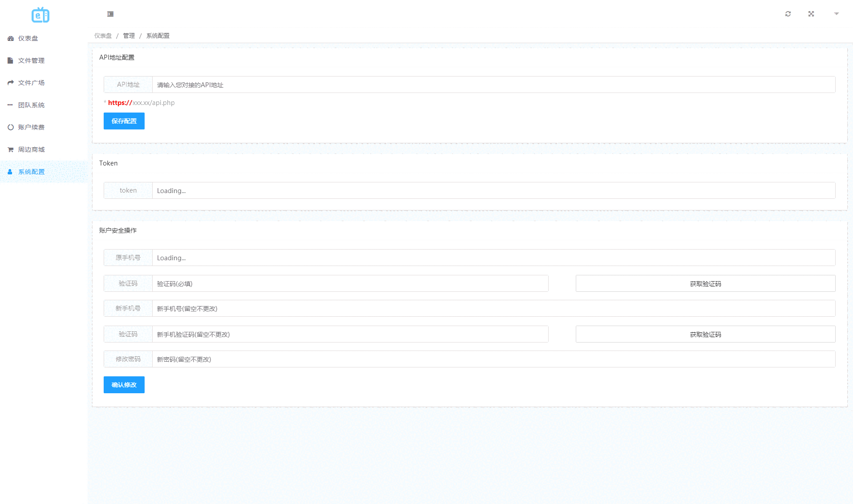This screenshot has height=504, width=853.
Task: Click 获取验证码 beside 验证码(必填) field
Action: tap(705, 283)
